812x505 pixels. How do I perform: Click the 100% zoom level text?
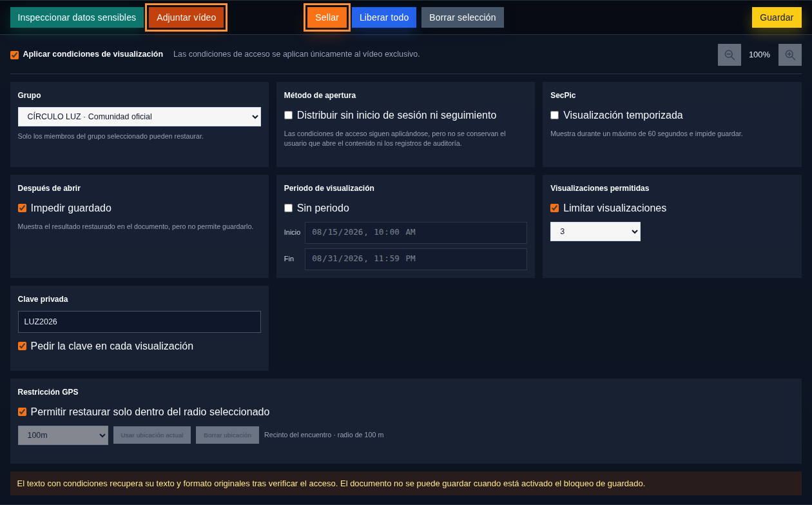759,55
